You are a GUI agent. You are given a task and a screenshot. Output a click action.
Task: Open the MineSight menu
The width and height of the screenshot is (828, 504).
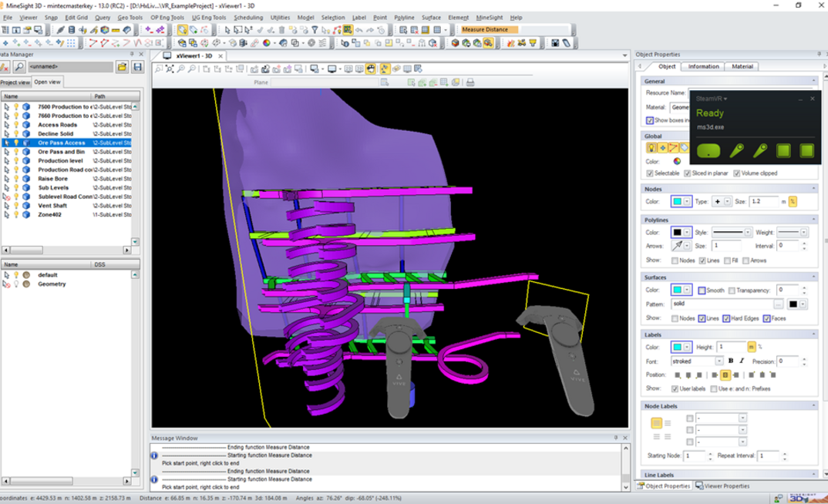tap(489, 17)
